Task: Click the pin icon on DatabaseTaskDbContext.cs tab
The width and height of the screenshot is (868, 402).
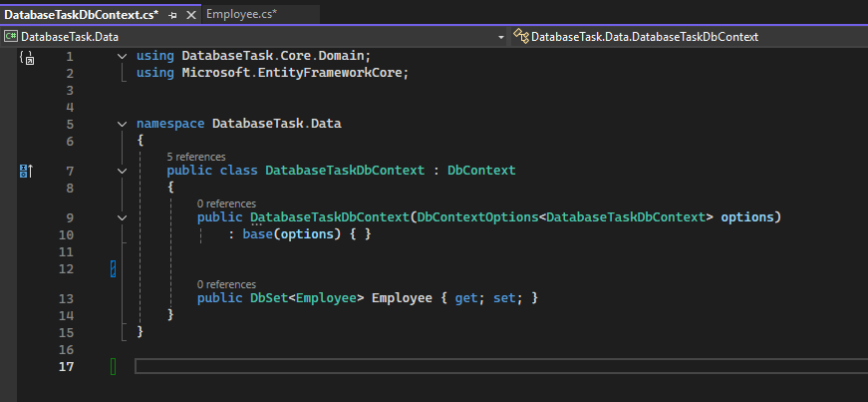Action: tap(173, 15)
